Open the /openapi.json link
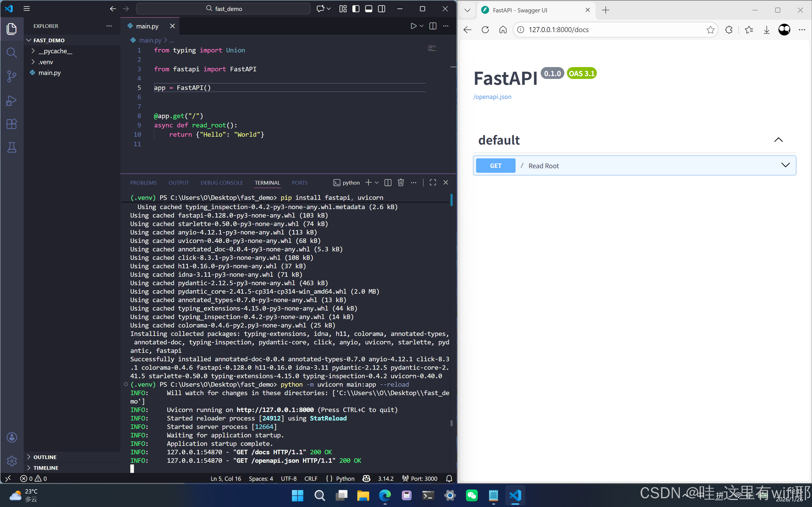 tap(492, 97)
